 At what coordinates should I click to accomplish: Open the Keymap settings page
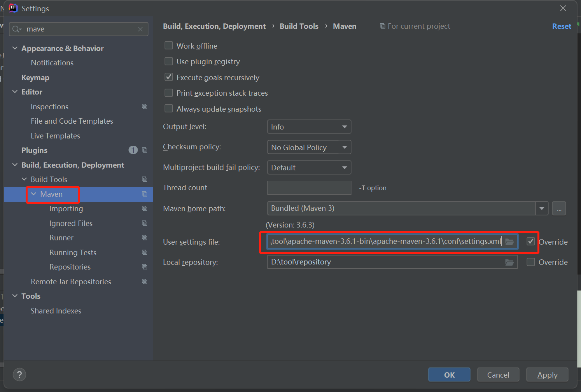[x=35, y=77]
